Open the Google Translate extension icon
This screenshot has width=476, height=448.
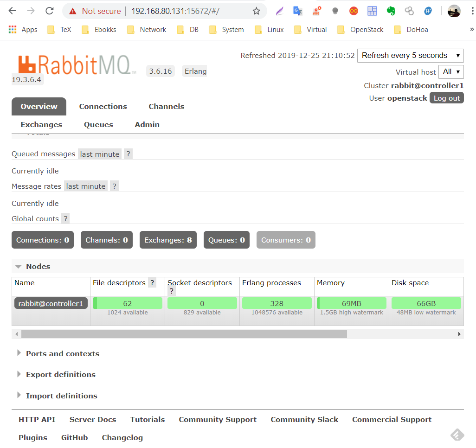[298, 11]
